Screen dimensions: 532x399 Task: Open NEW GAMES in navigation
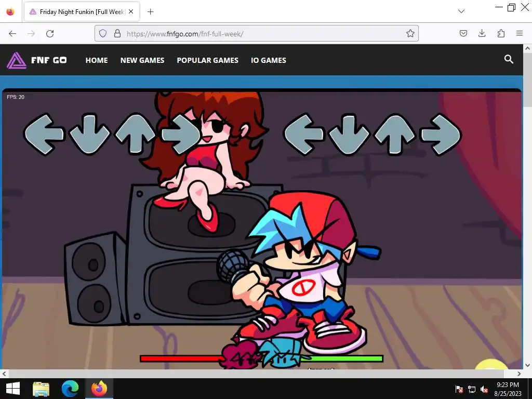pyautogui.click(x=142, y=60)
